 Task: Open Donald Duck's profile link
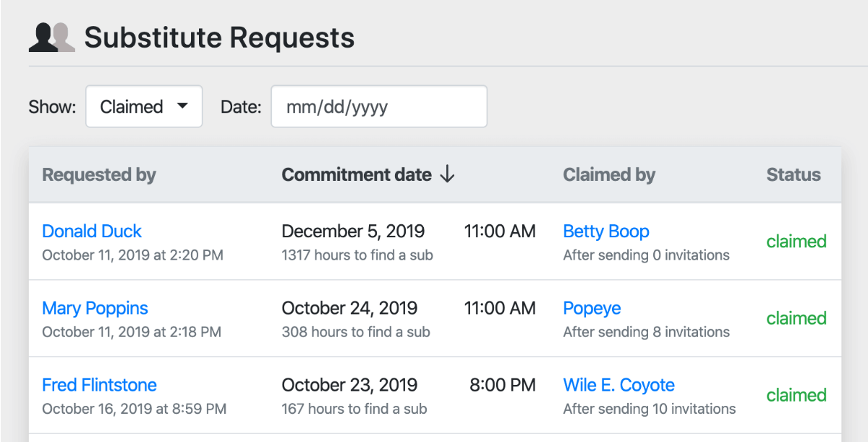click(92, 231)
